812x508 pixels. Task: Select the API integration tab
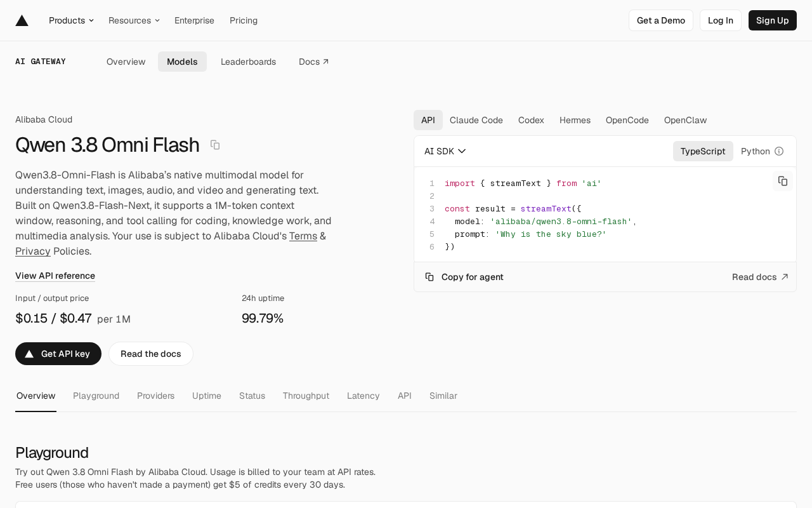(x=428, y=120)
